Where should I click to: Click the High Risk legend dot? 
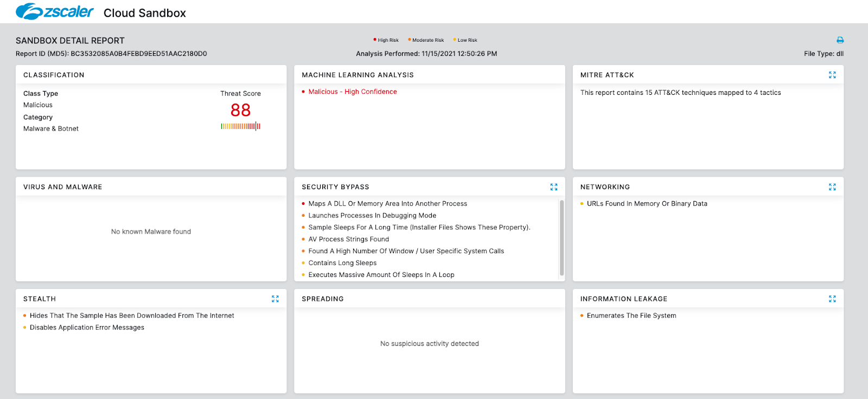click(375, 40)
